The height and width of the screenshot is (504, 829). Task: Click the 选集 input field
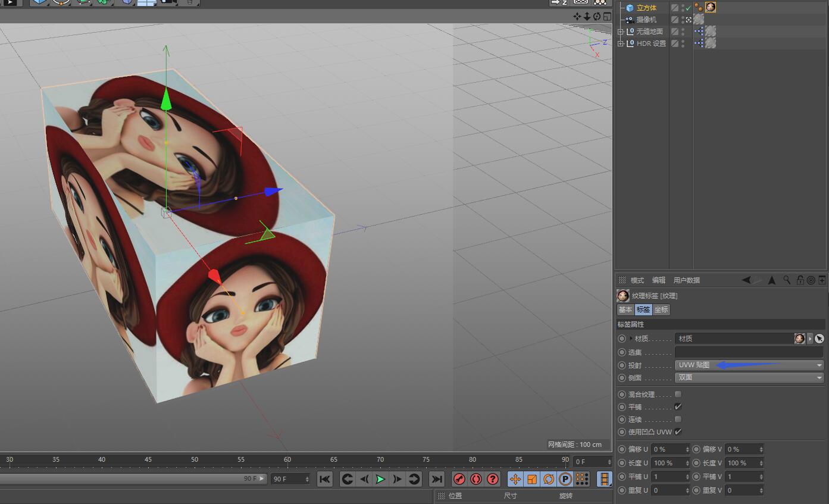point(749,352)
